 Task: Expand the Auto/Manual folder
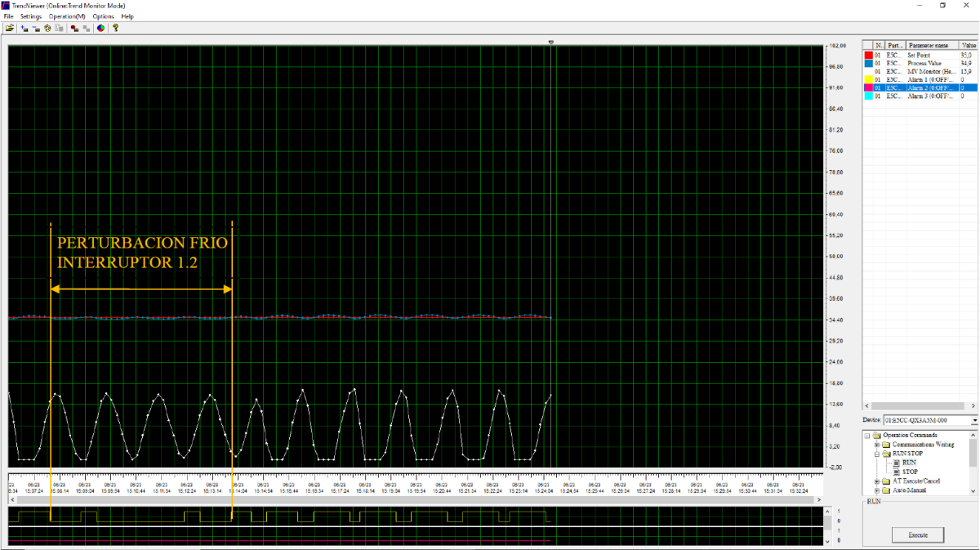[x=876, y=490]
